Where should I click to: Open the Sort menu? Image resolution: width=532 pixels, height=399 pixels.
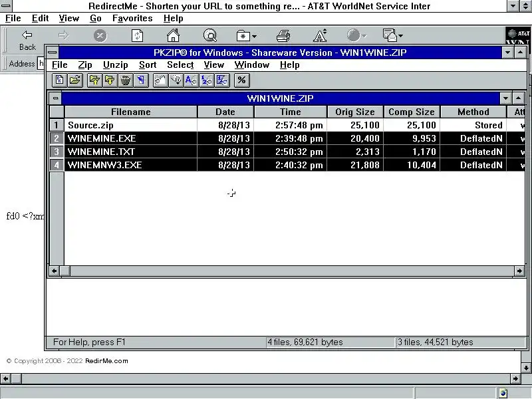148,65
